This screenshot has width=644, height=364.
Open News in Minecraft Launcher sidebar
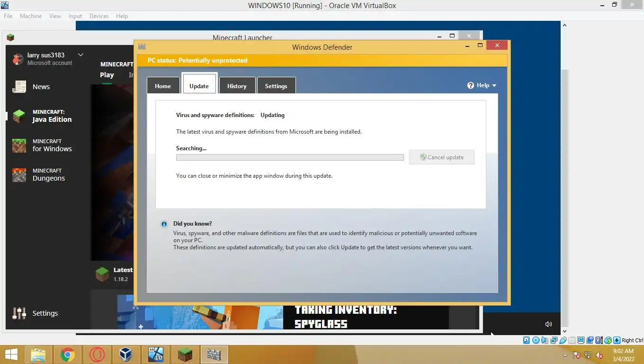[x=41, y=87]
